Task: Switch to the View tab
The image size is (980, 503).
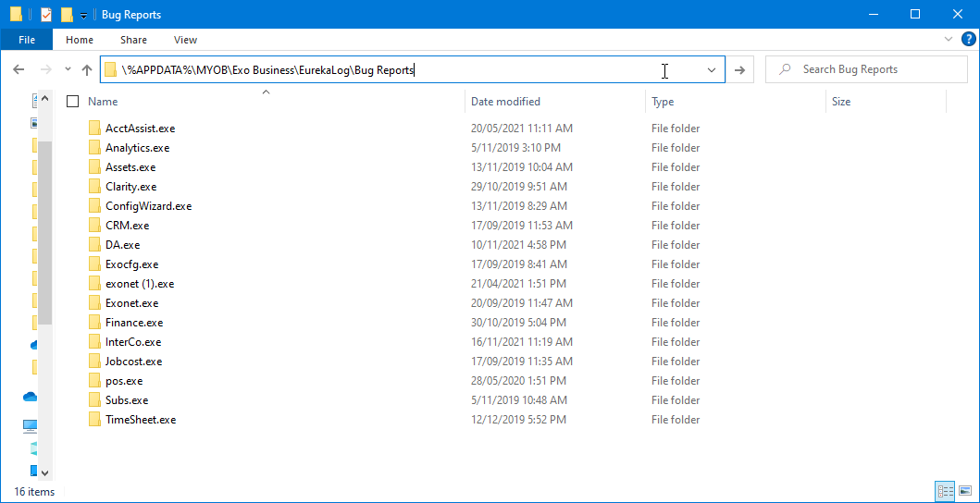Action: tap(185, 40)
